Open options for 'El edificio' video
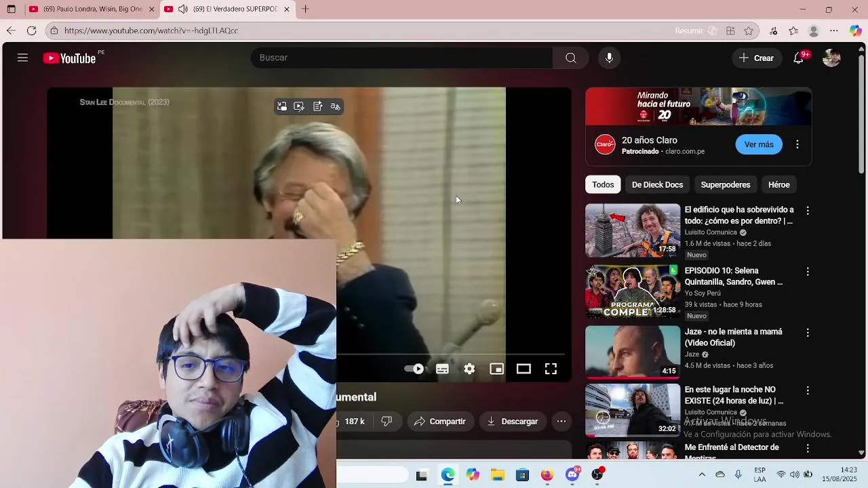This screenshot has height=488, width=868. 808,211
